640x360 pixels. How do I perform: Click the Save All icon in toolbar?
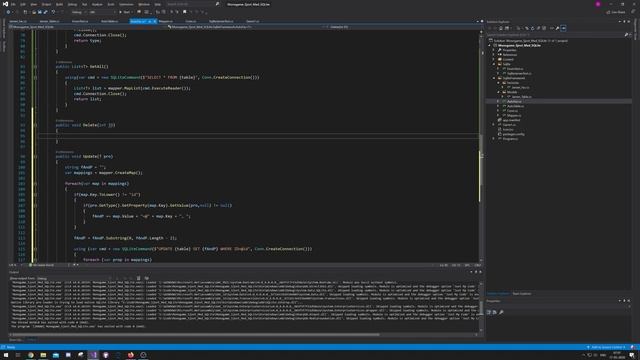point(45,12)
